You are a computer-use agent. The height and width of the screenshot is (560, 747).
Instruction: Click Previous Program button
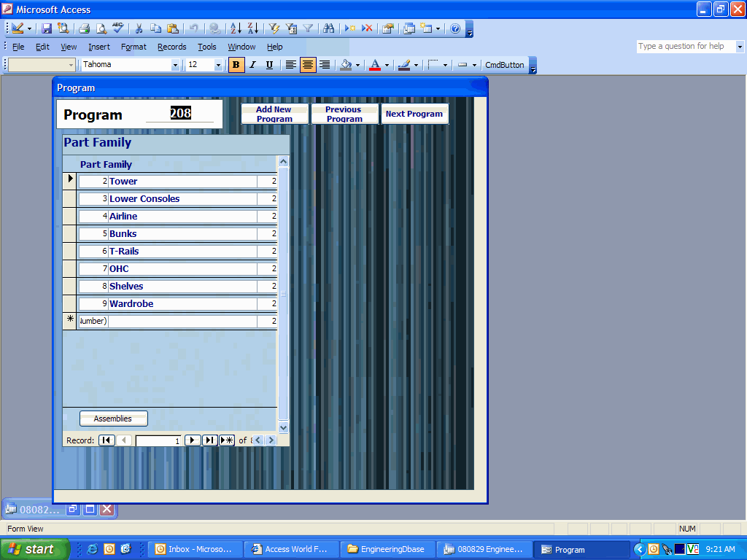click(x=344, y=114)
